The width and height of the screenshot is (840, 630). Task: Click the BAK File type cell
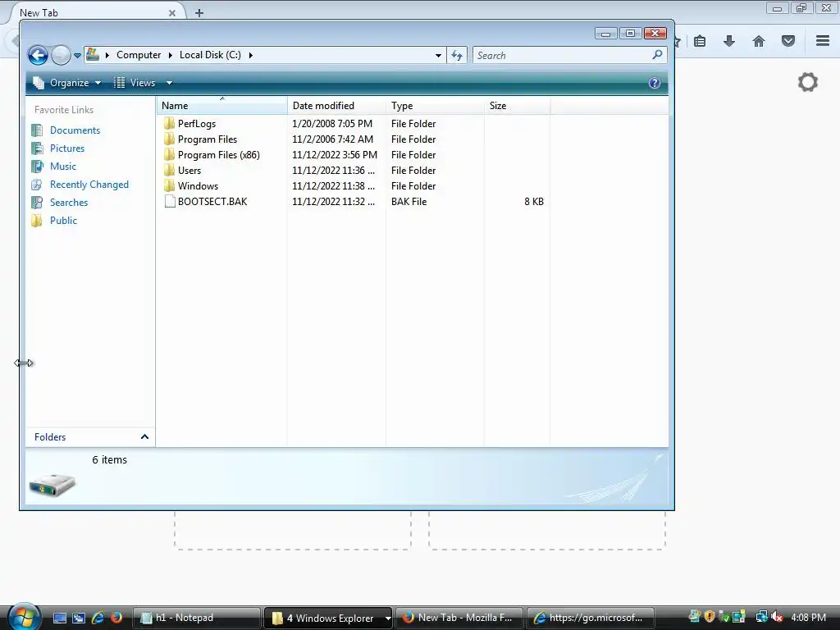point(409,202)
